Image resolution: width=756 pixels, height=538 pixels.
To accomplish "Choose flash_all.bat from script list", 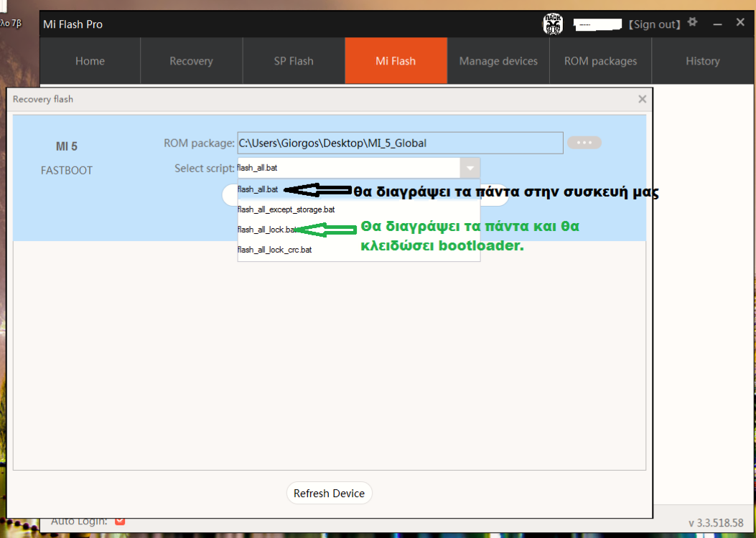I will [x=258, y=189].
